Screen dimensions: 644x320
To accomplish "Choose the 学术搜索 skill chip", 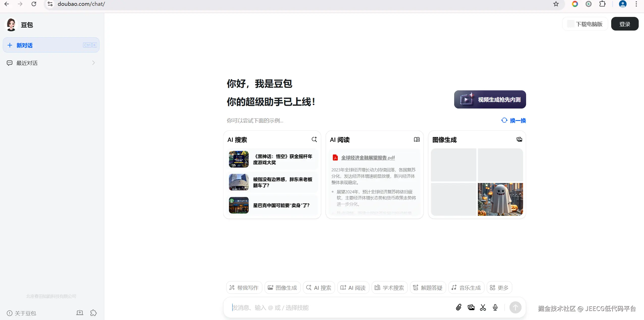I will coord(389,288).
